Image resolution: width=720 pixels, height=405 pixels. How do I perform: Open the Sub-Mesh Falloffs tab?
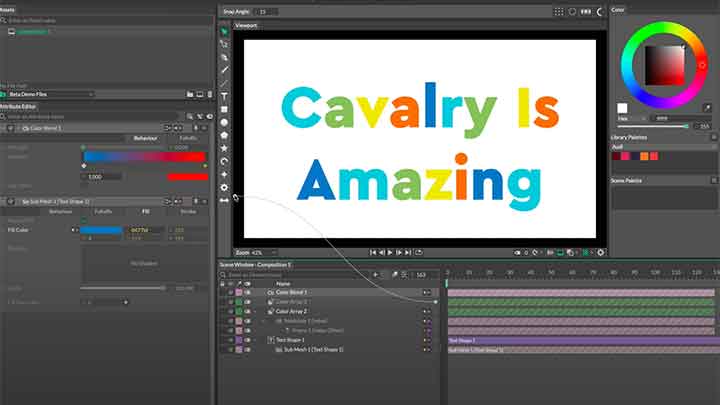tap(103, 212)
